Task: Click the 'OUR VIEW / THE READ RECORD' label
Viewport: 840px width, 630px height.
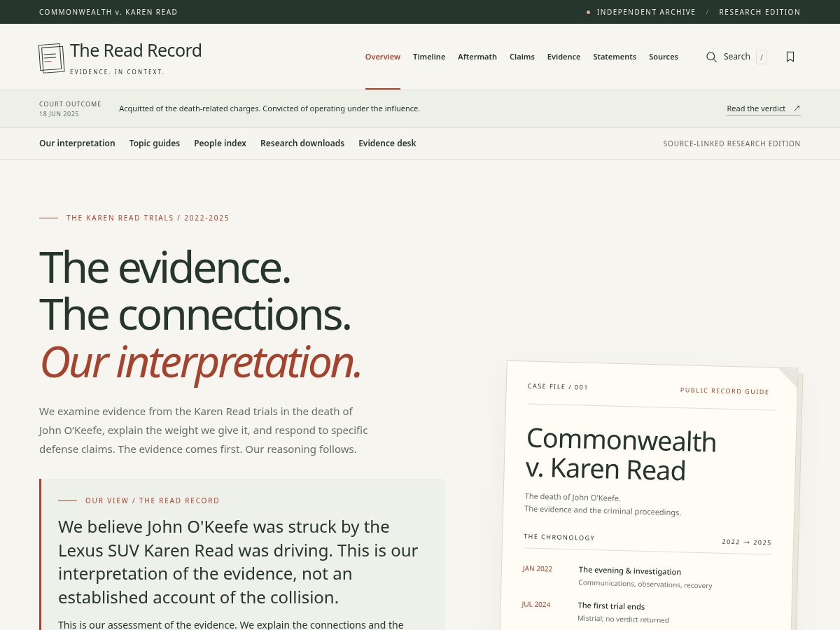Action: (x=153, y=500)
